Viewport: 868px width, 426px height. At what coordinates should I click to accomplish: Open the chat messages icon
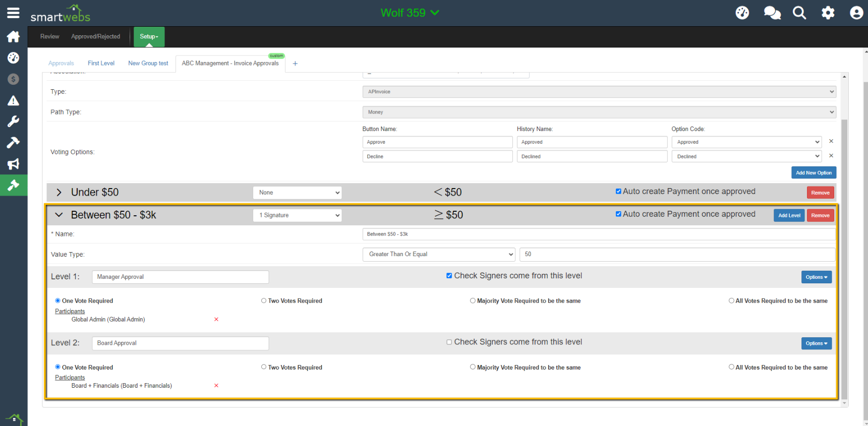772,13
